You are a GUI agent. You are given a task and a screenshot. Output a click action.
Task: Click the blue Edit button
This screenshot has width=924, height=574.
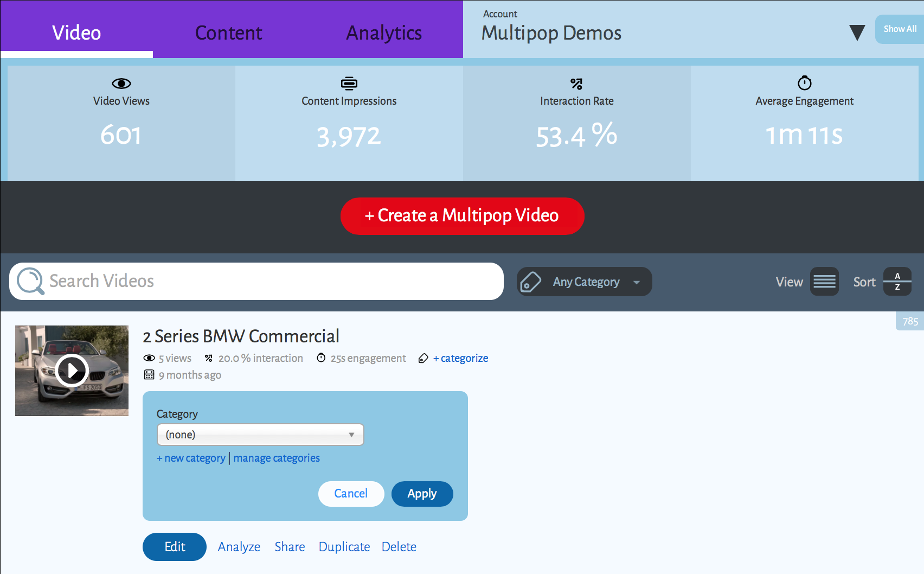pyautogui.click(x=175, y=547)
